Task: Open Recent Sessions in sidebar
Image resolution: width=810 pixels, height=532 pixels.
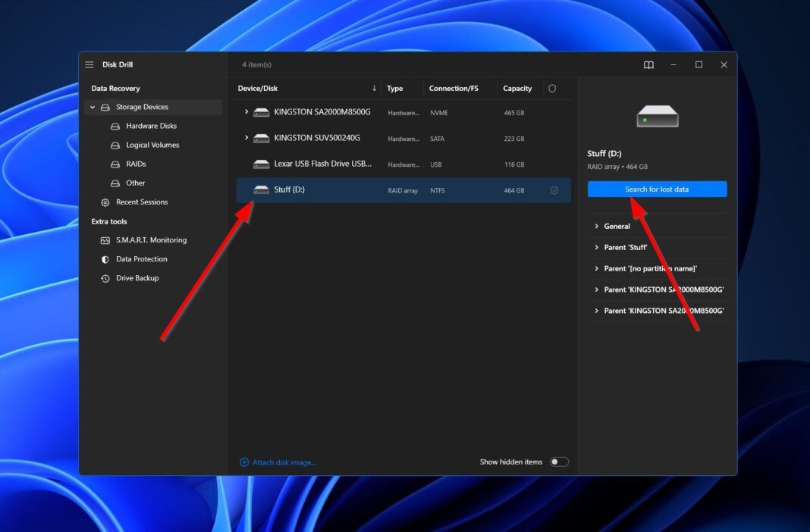Action: click(141, 202)
